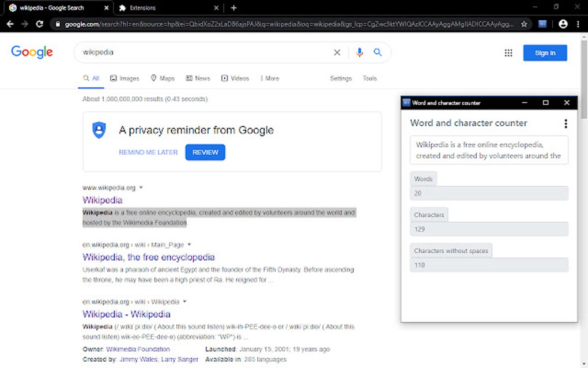Screen dimensions: 588x368
Task: Click the REMIND ME LATER link
Action: point(148,152)
